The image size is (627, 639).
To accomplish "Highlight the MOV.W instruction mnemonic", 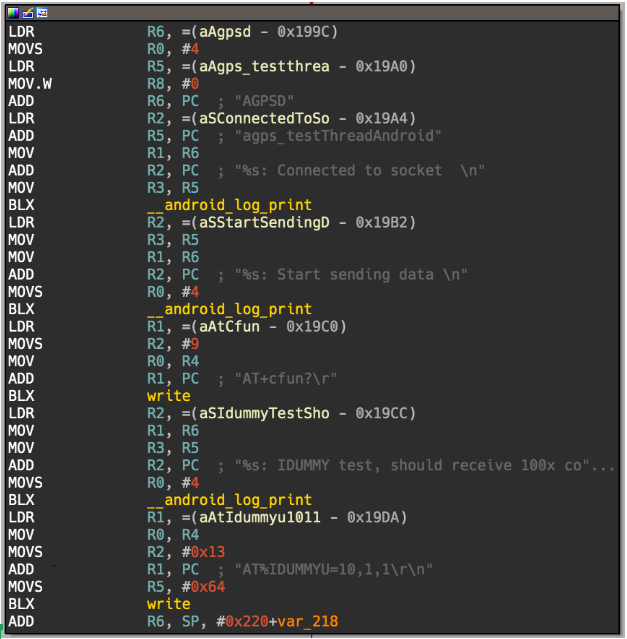I will (28, 84).
